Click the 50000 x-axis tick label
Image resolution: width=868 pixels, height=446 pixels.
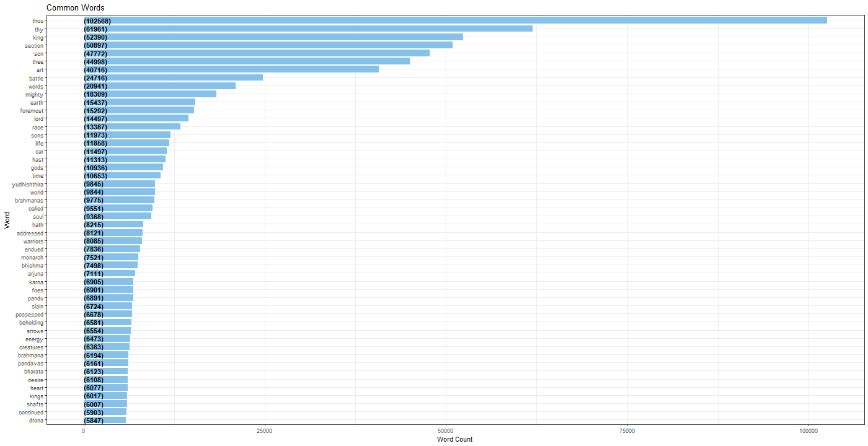point(446,430)
